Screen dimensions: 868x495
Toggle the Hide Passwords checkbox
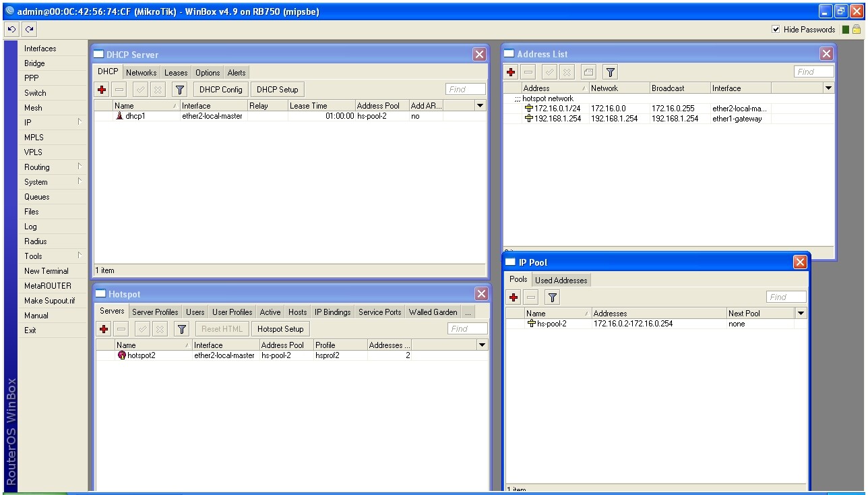click(x=776, y=30)
